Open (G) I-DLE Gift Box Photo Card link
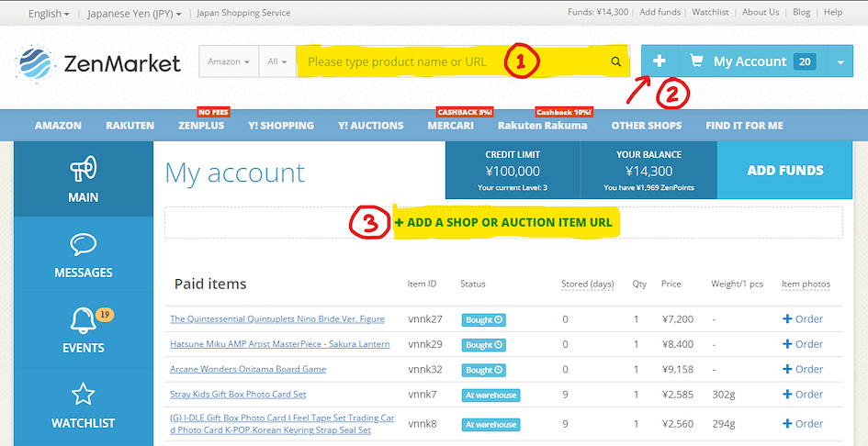 tap(282, 424)
